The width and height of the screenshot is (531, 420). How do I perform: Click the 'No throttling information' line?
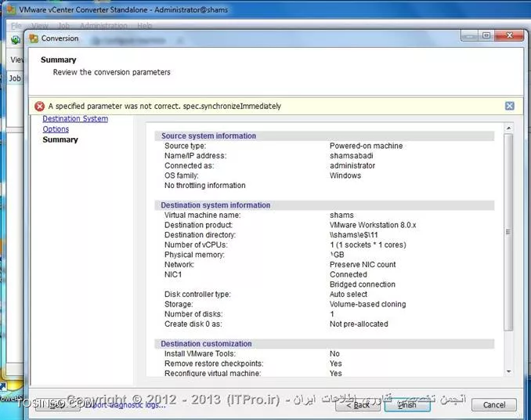(x=205, y=186)
